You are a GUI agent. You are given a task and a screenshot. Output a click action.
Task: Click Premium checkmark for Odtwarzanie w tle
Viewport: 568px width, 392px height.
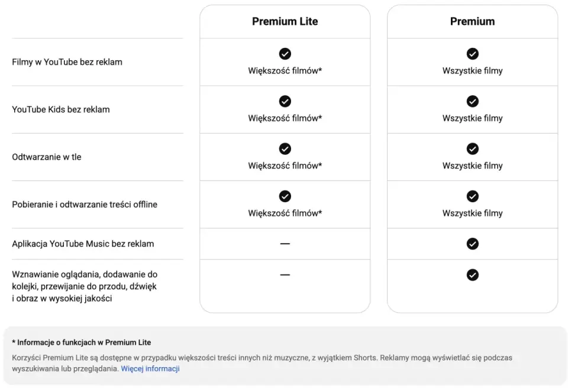(472, 149)
